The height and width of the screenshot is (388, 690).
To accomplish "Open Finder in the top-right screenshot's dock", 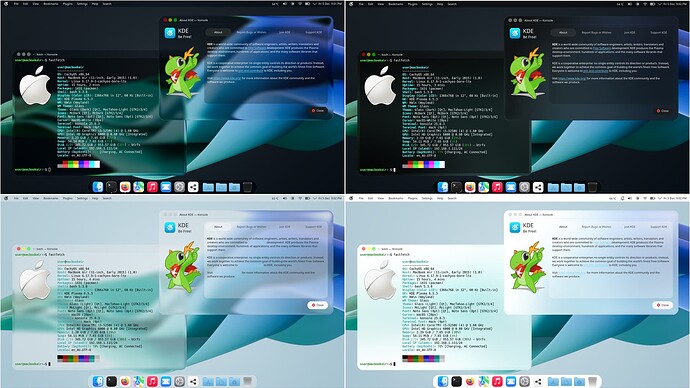I will 443,187.
